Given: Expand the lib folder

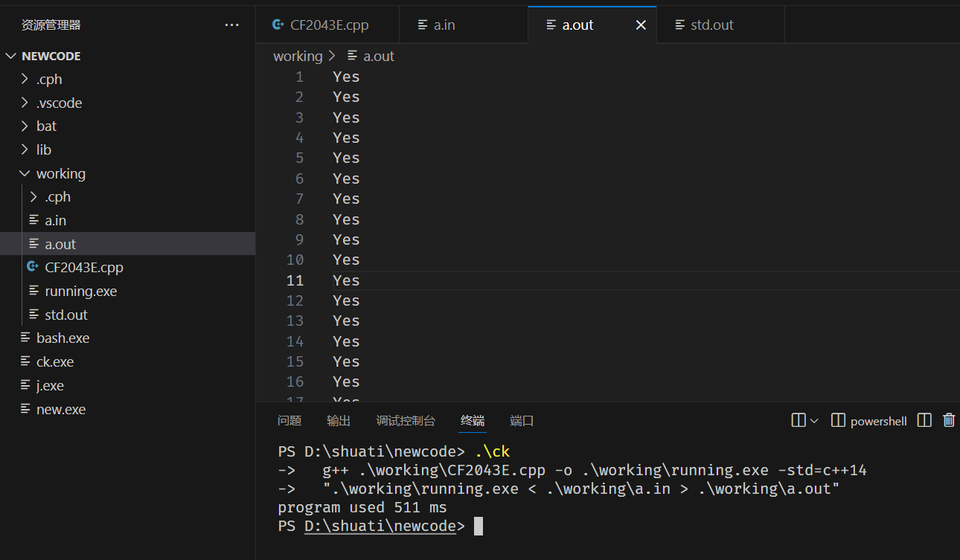Looking at the screenshot, I should point(25,149).
